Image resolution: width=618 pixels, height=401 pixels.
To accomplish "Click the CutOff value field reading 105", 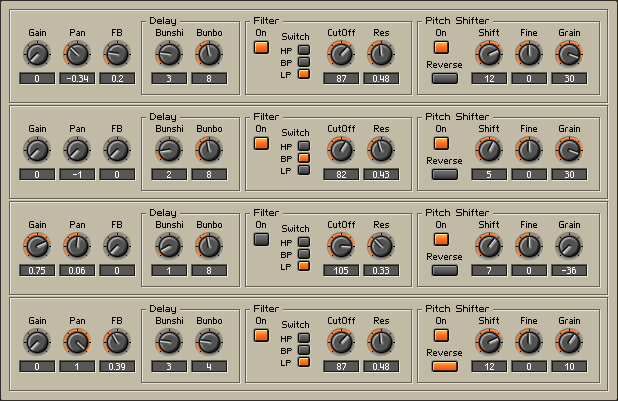I will pos(341,270).
